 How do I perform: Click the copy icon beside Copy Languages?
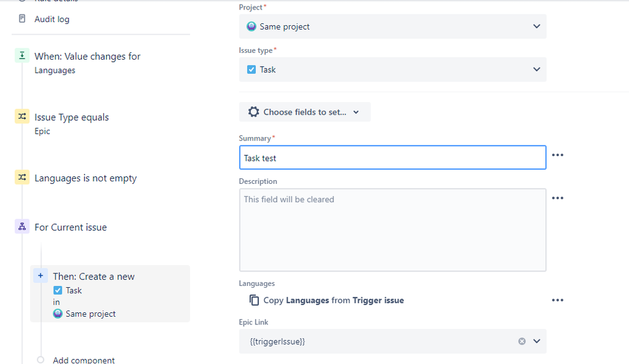[x=254, y=300]
